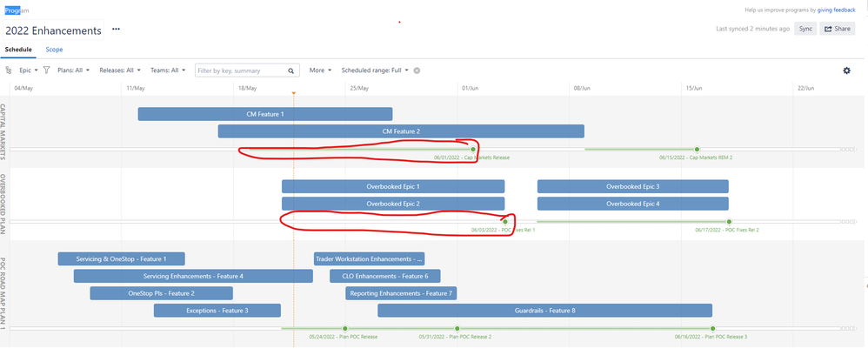Select the Overbooked Epic 1 bar

(x=393, y=186)
